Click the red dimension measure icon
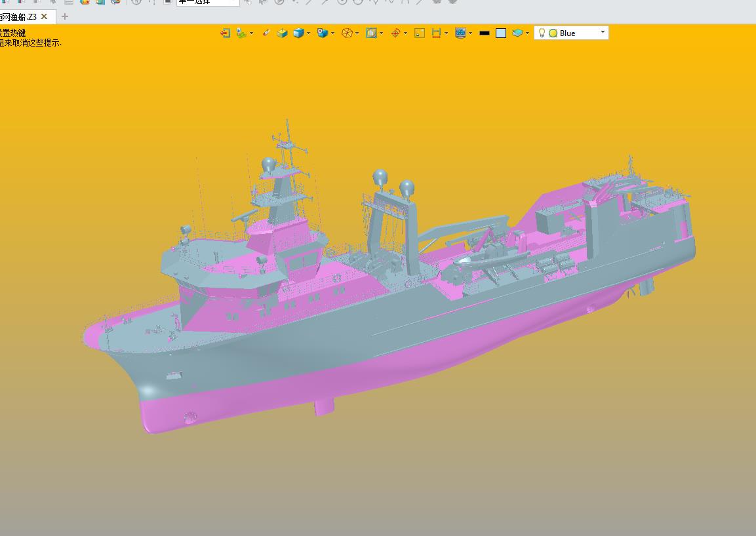 436,33
